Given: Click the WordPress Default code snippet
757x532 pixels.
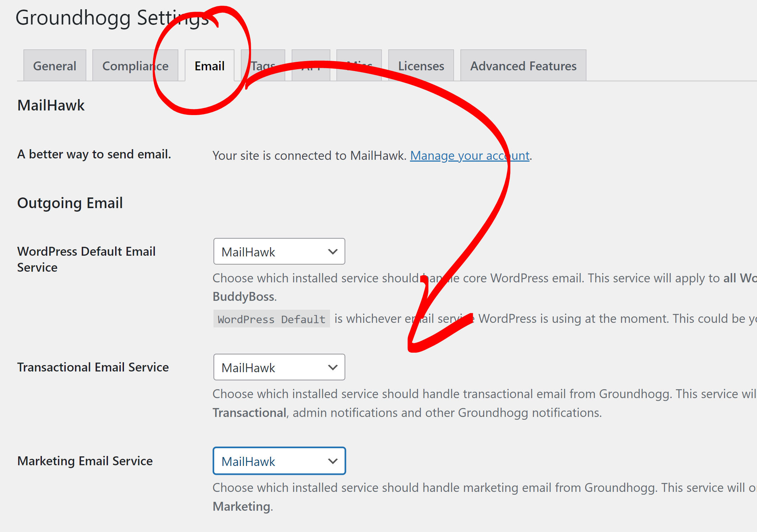Looking at the screenshot, I should (271, 319).
